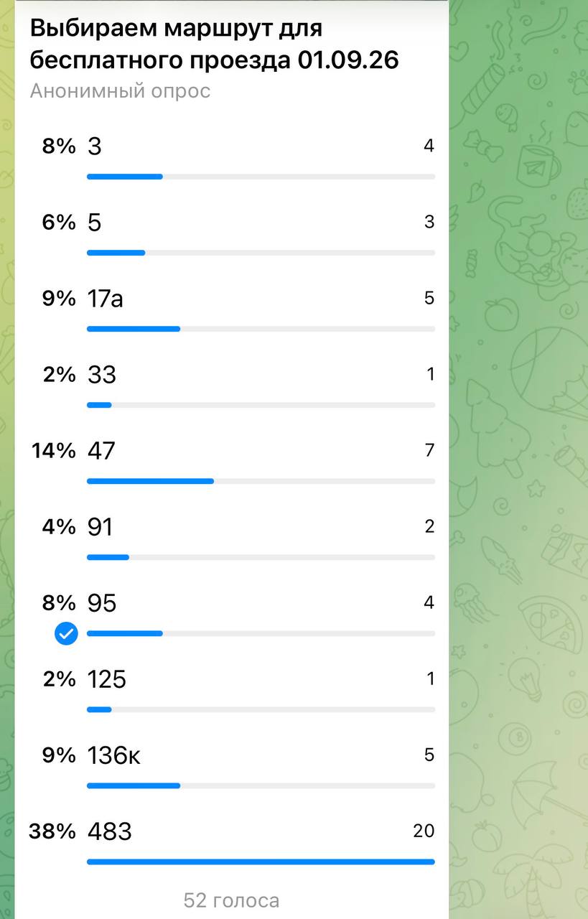
Task: Select route 47 poll option
Action: pos(232,462)
